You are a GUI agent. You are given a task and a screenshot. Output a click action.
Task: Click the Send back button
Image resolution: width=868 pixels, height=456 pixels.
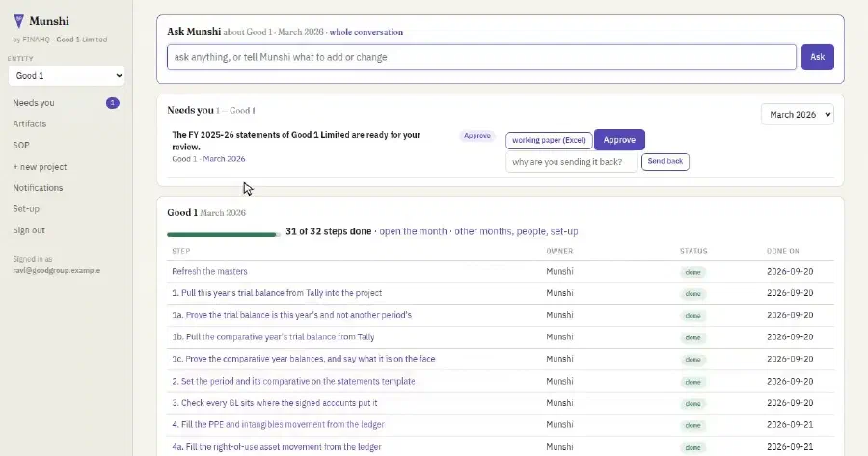coord(665,162)
